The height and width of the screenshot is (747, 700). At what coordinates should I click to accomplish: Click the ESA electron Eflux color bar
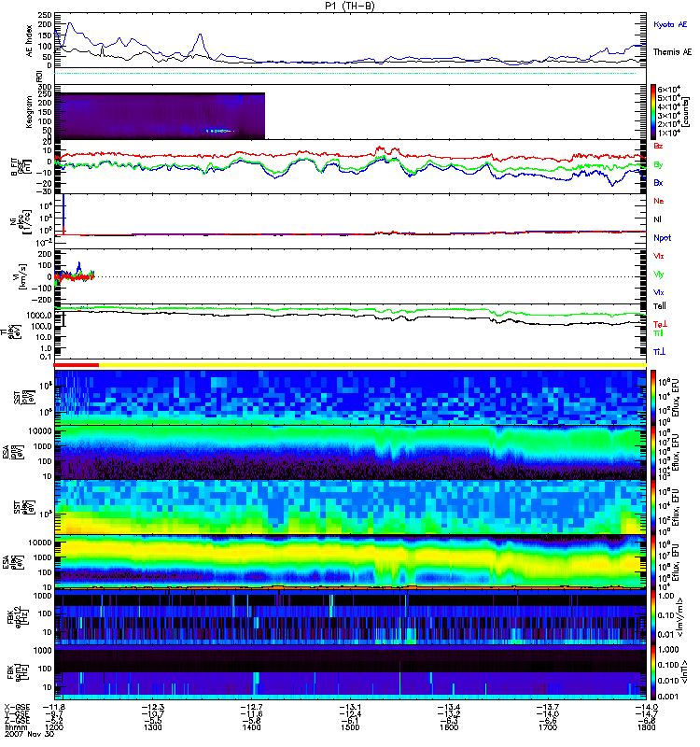[x=653, y=563]
